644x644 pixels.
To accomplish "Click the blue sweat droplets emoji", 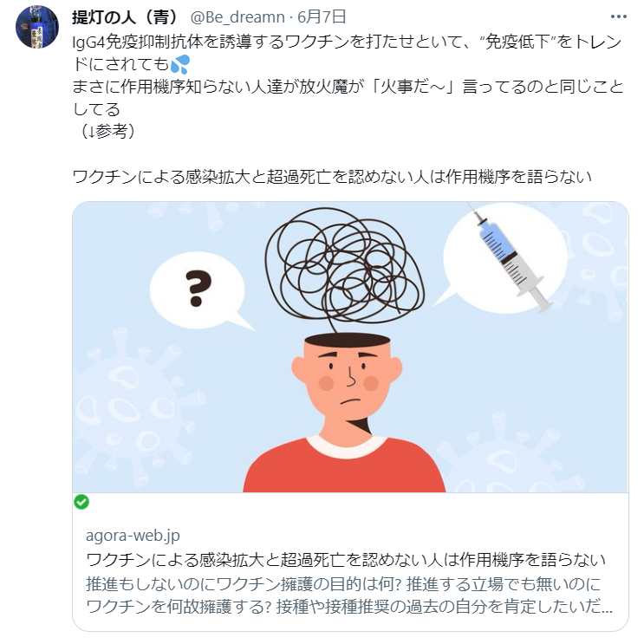I will point(180,64).
